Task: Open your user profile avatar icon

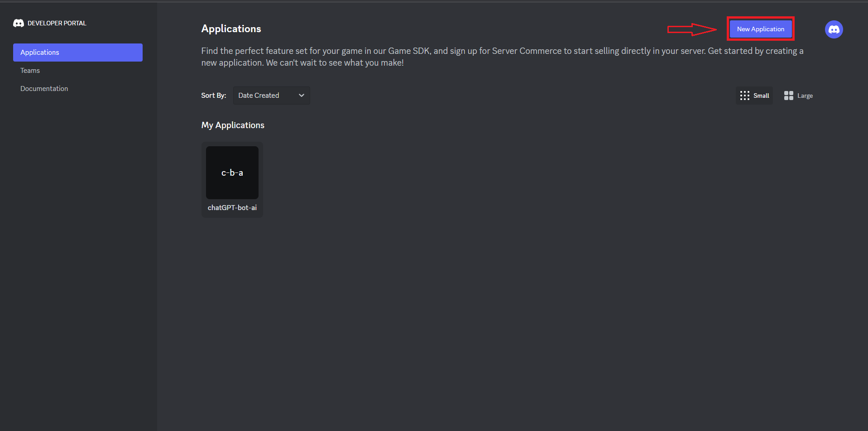Action: click(834, 29)
